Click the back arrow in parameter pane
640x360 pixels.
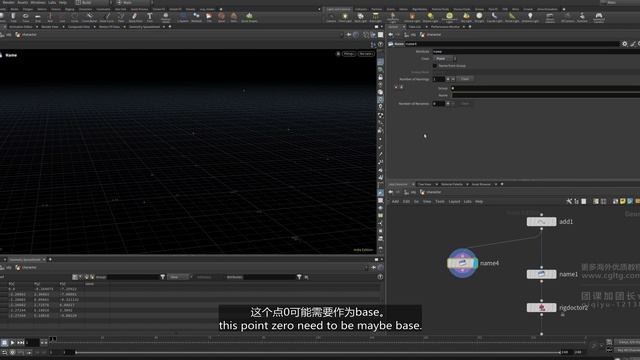[x=391, y=35]
